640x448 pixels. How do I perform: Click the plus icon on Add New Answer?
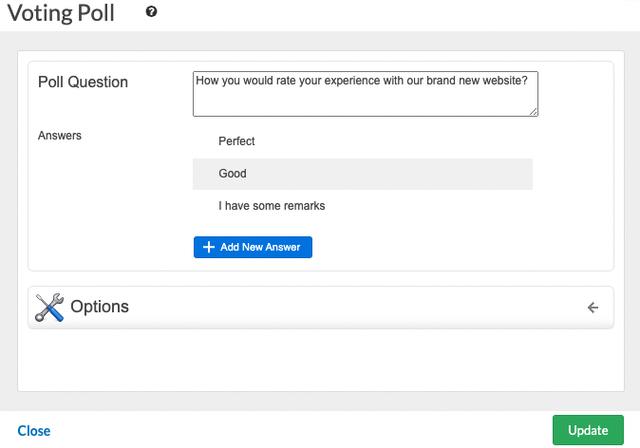point(209,247)
